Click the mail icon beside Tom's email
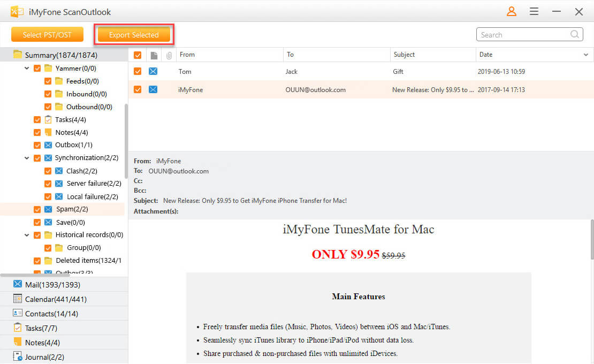Image resolution: width=594 pixels, height=364 pixels. pyautogui.click(x=153, y=72)
